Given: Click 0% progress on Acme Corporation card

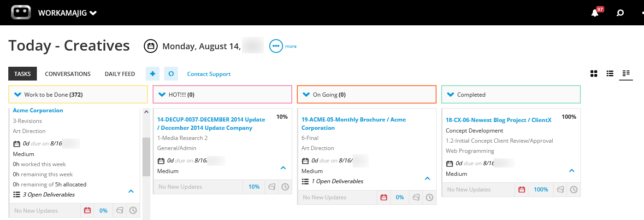Looking at the screenshot, I should tap(103, 211).
